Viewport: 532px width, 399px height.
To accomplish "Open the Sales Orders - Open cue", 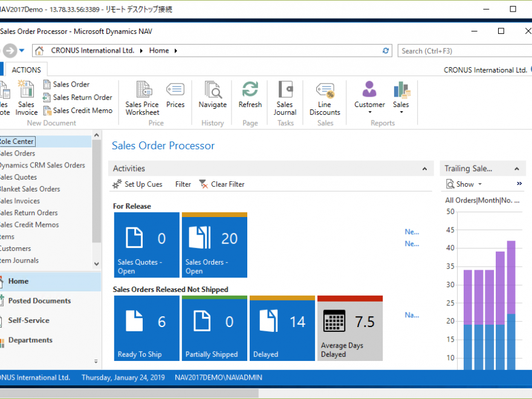I will click(215, 245).
